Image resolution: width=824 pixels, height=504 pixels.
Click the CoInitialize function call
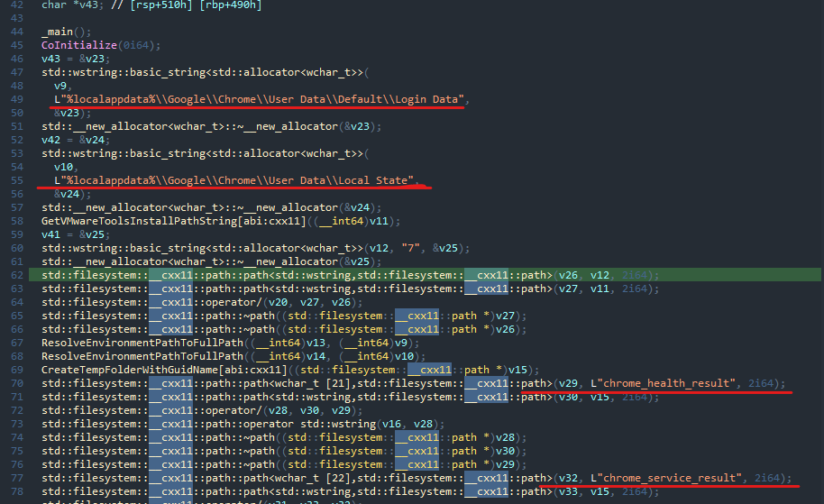(x=78, y=45)
